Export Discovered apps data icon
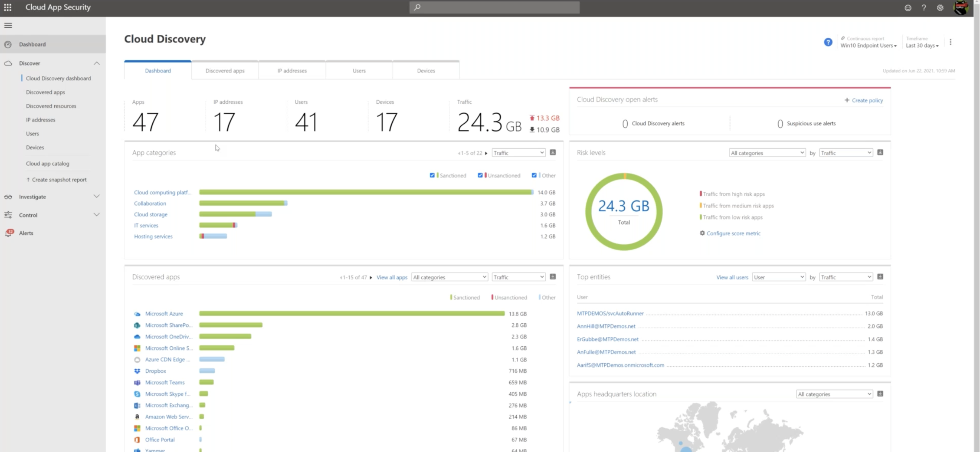This screenshot has height=452, width=980. click(x=553, y=277)
